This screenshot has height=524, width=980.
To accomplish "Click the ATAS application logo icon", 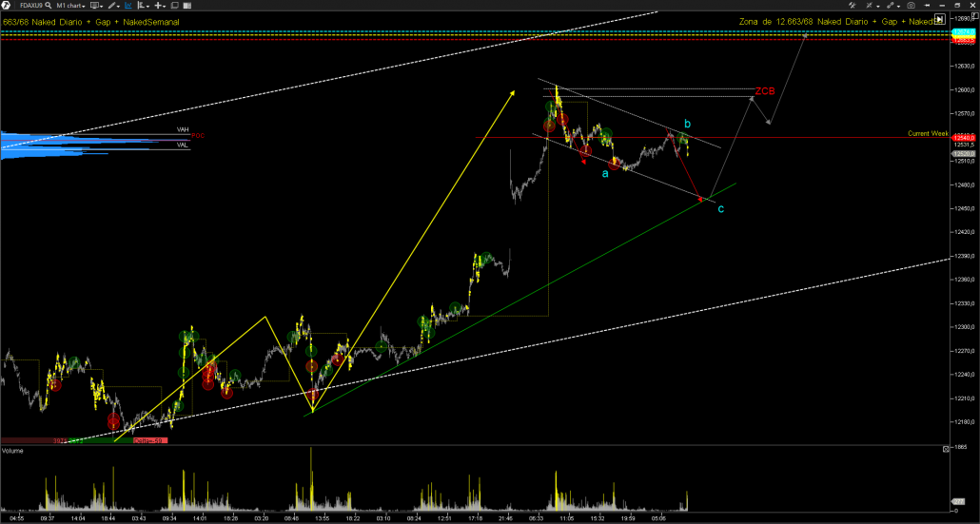I will click(6, 5).
